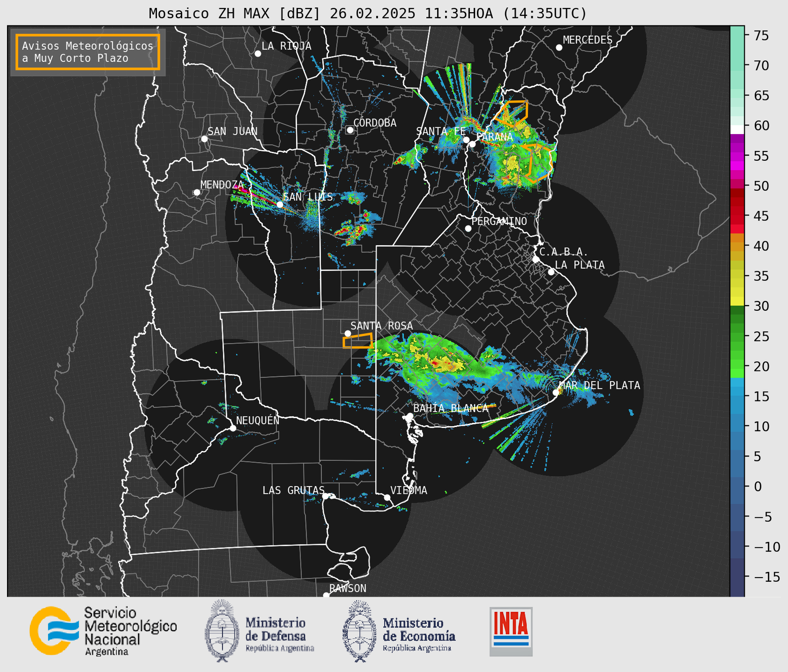Image resolution: width=788 pixels, height=672 pixels.
Task: Select the Pergamino city marker dot
Action: tap(468, 229)
